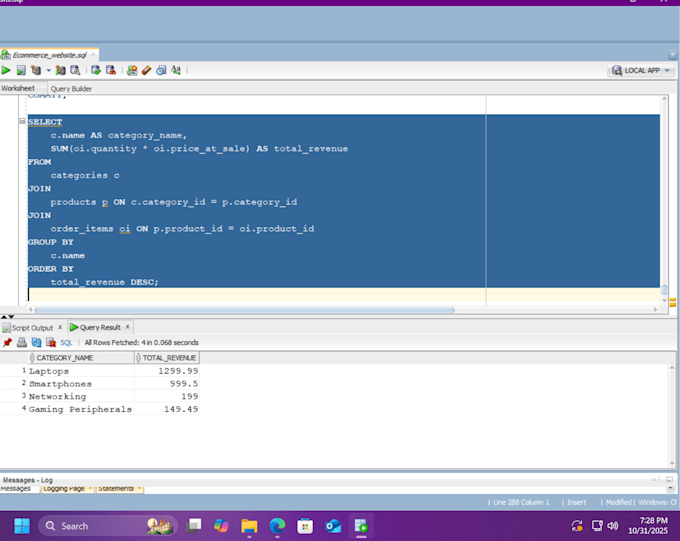The image size is (680, 541).
Task: Select the Gaming Peripherals cell
Action: (81, 409)
